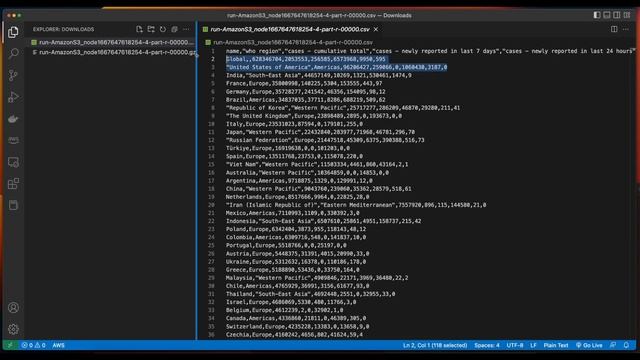Change indentation via Spaces: 4
This screenshot has height=360, width=640.
(487, 345)
